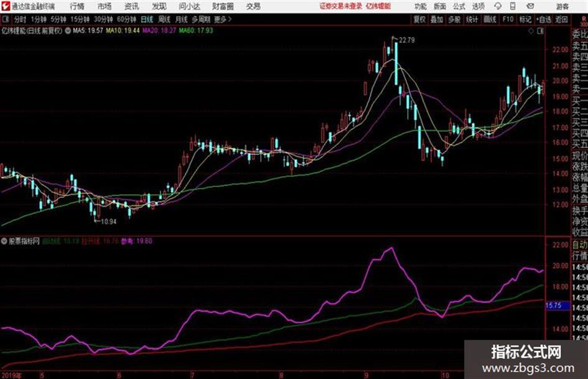Switch to the 月线 monthly tab
The width and height of the screenshot is (588, 379).
(x=182, y=19)
